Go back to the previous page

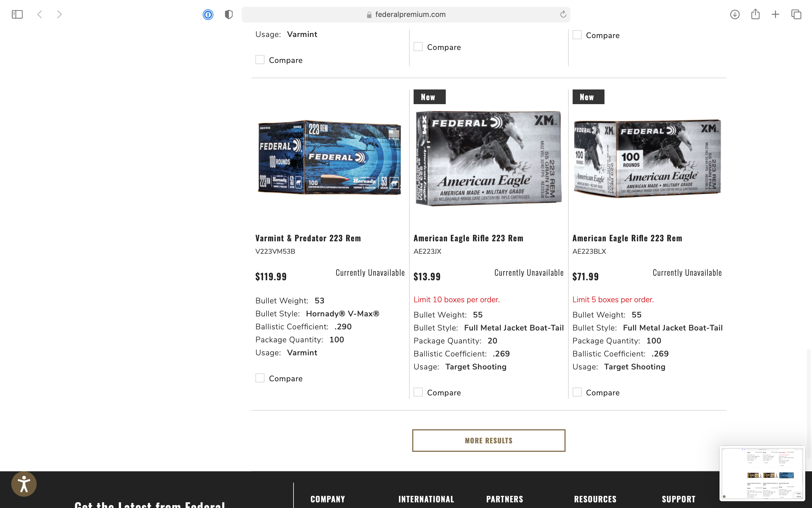(x=39, y=14)
